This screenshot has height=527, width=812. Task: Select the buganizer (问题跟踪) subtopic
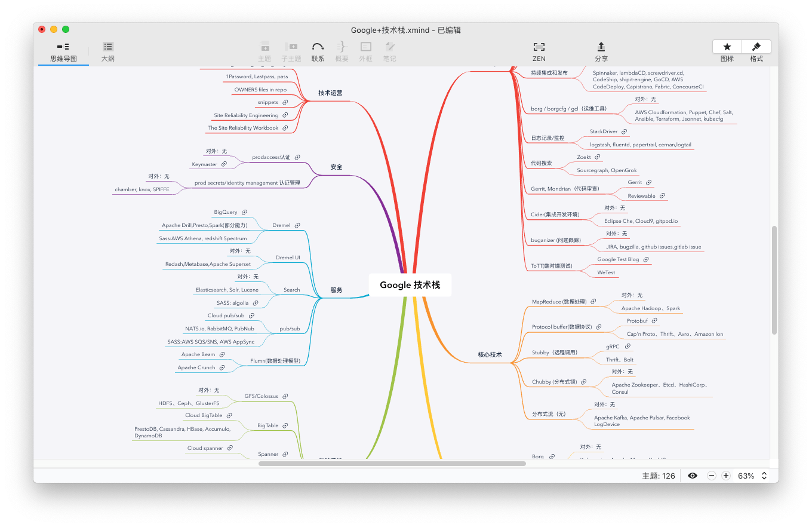pyautogui.click(x=556, y=240)
